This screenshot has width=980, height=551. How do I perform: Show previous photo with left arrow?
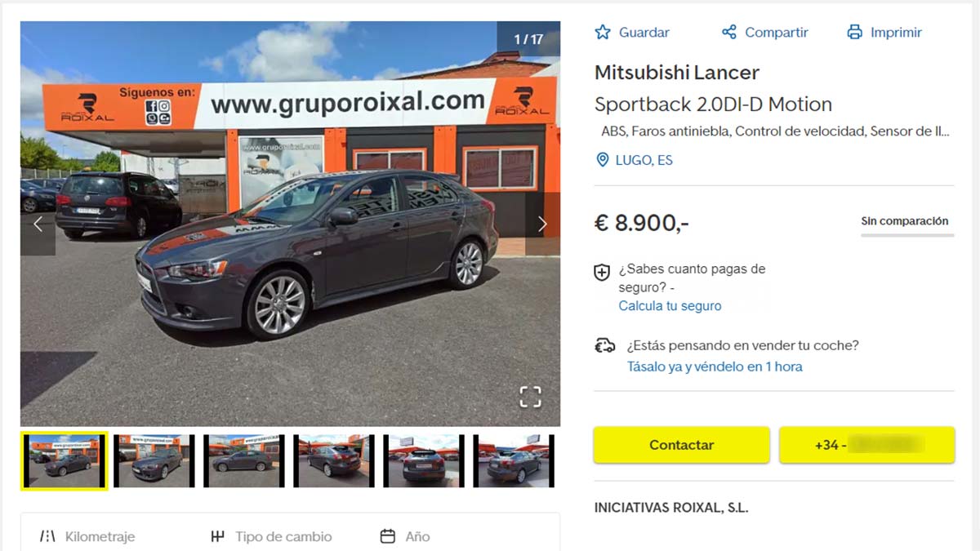point(38,224)
